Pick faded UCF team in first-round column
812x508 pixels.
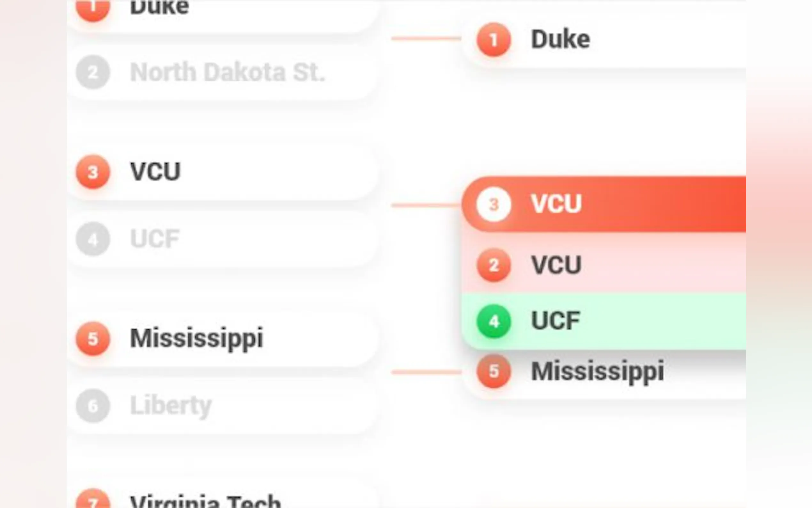(x=155, y=239)
